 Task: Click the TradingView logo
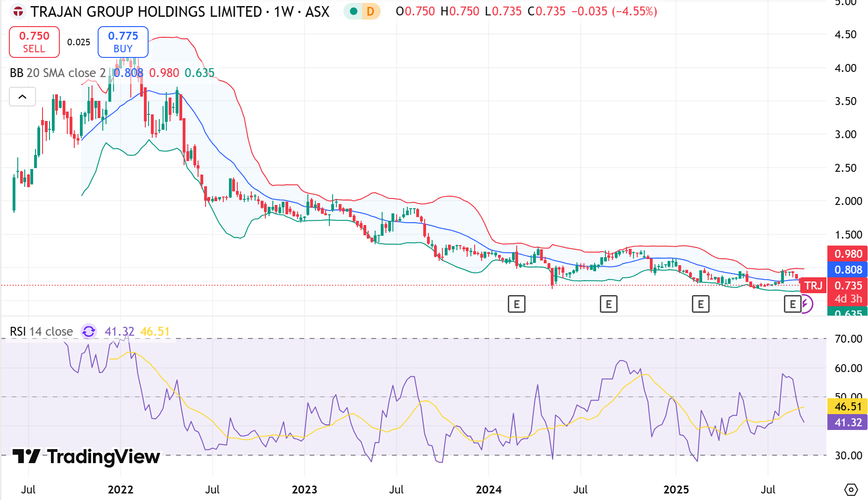(86, 456)
